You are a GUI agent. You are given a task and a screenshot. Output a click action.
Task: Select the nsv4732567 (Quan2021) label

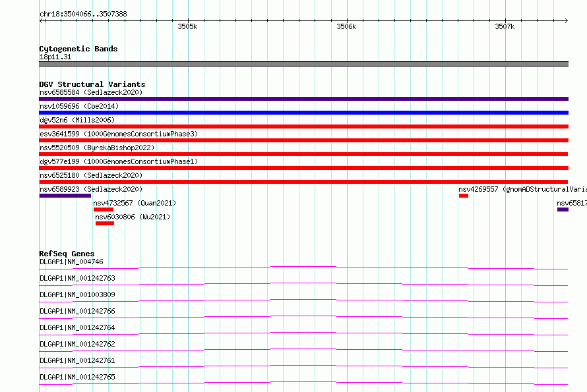coord(135,203)
